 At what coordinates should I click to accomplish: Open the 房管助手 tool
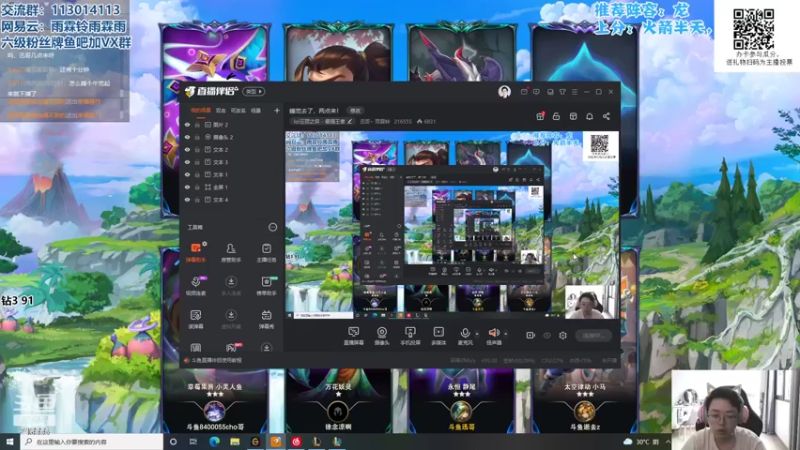pos(231,253)
